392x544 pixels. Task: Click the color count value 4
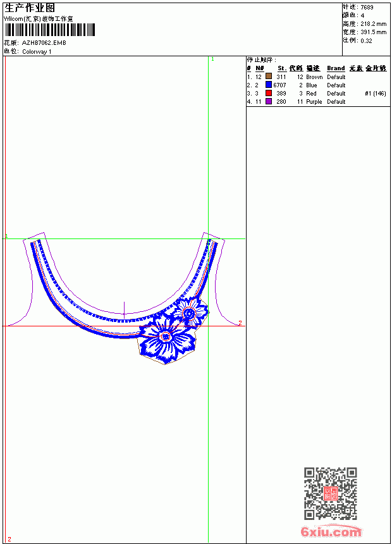coord(362,16)
